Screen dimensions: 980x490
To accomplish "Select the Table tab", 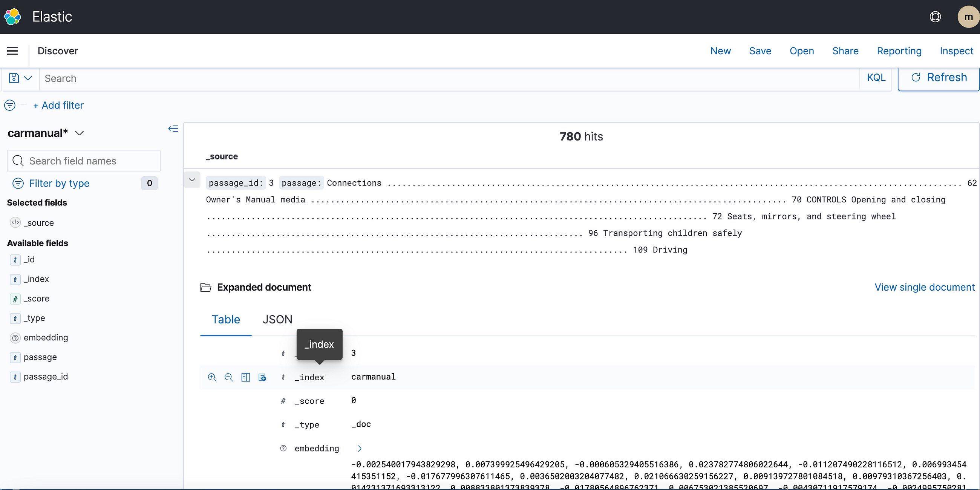I will click(226, 319).
